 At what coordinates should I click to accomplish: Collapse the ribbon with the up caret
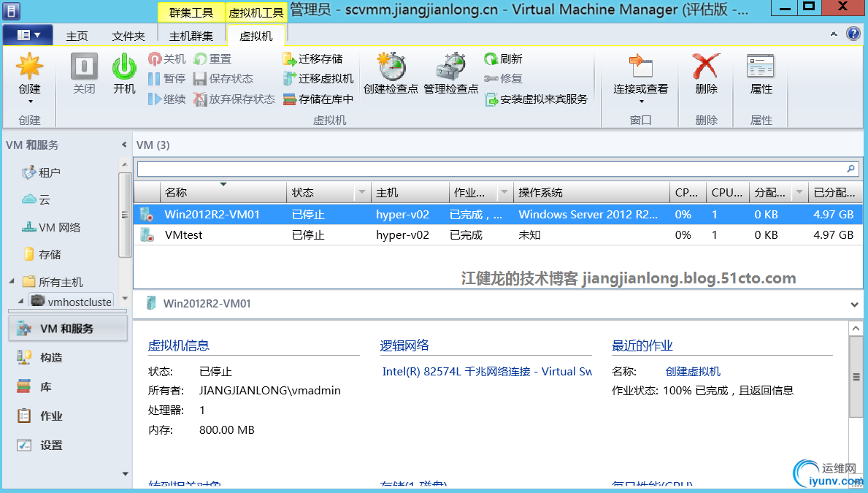834,34
